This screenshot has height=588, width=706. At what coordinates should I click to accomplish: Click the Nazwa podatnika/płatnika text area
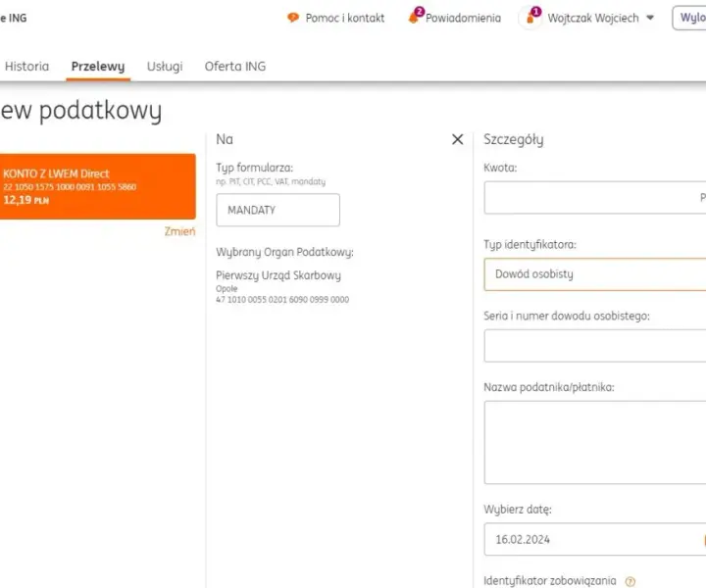595,443
